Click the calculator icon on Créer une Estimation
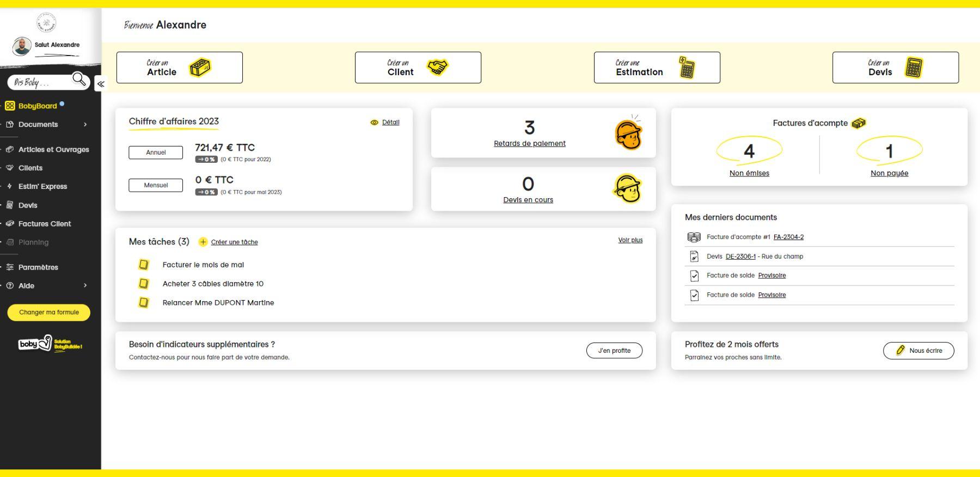Screen dimensions: 980x477 click(x=687, y=68)
